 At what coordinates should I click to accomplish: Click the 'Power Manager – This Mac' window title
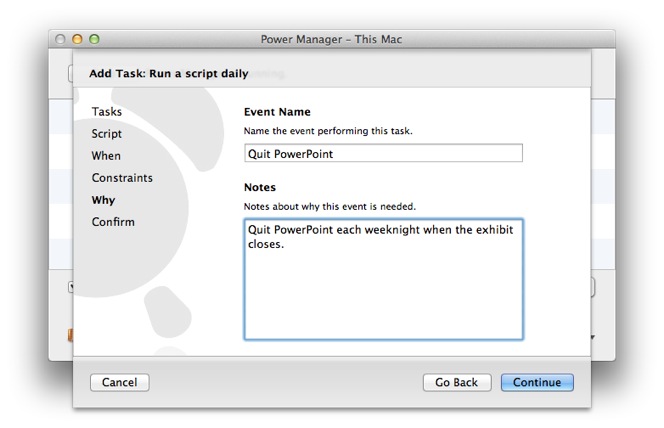(331, 39)
